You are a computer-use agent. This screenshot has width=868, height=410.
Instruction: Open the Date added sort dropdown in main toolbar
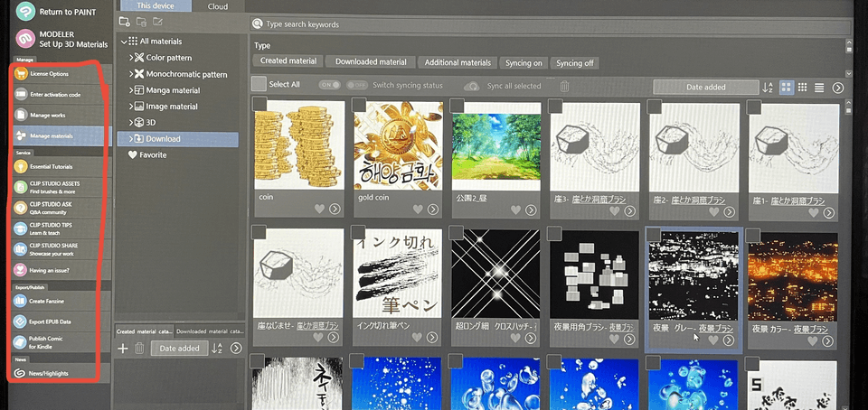pyautogui.click(x=706, y=88)
